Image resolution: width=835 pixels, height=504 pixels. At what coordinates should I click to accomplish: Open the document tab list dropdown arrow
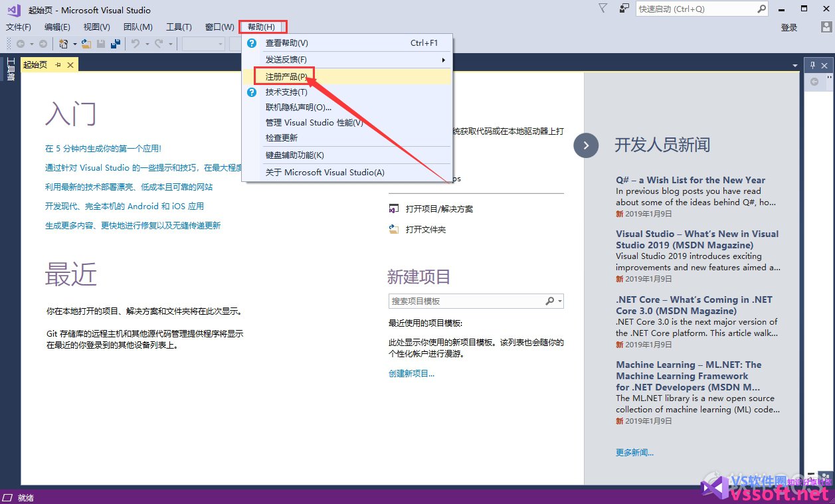(x=795, y=65)
